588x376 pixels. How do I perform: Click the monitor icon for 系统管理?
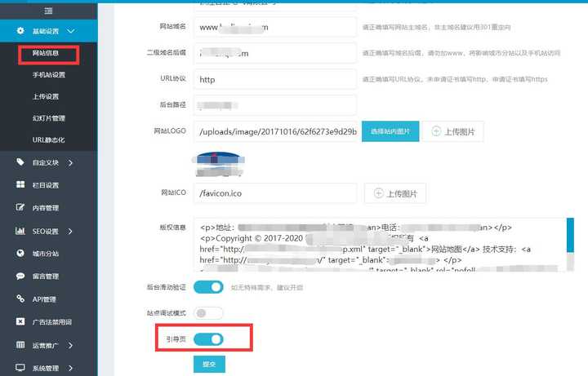(20, 367)
